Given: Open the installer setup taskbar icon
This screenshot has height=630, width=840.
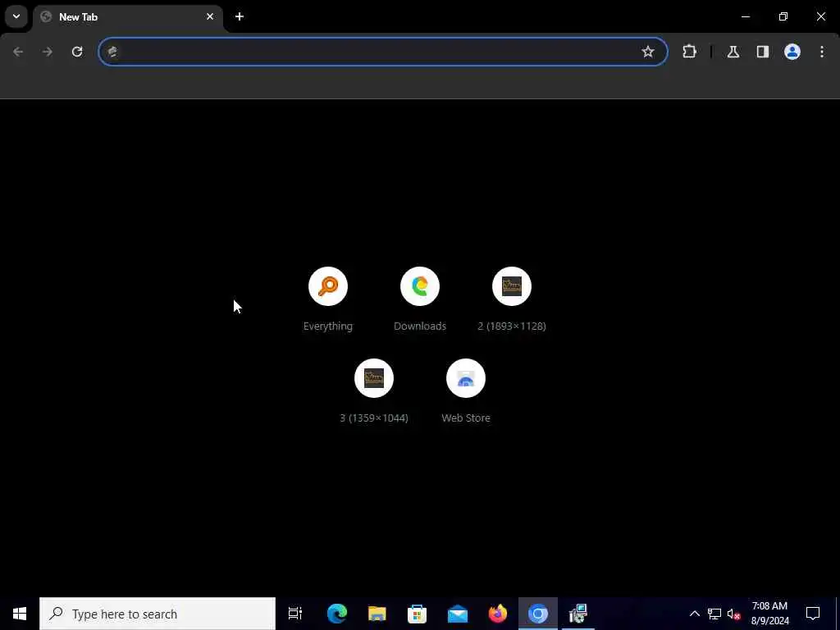Looking at the screenshot, I should click(x=578, y=614).
